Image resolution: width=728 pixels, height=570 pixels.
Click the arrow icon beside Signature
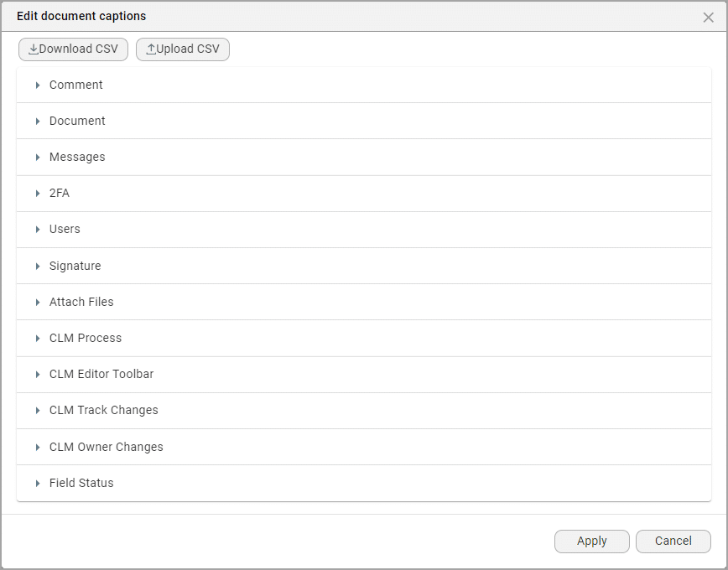pyautogui.click(x=37, y=265)
